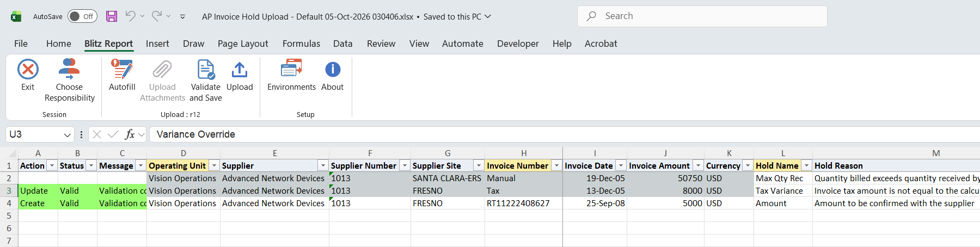
Task: Open the Acrobat tab
Action: click(601, 44)
